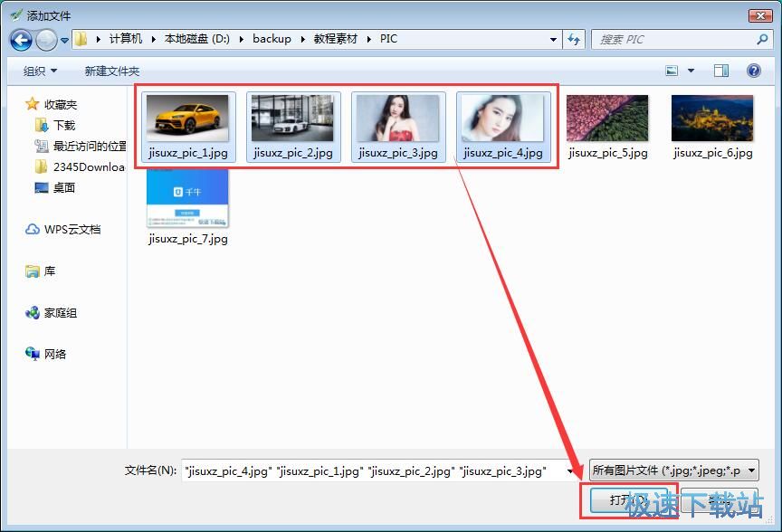Select white car thumbnail jisuxz_pic_2.jpg

[x=292, y=119]
